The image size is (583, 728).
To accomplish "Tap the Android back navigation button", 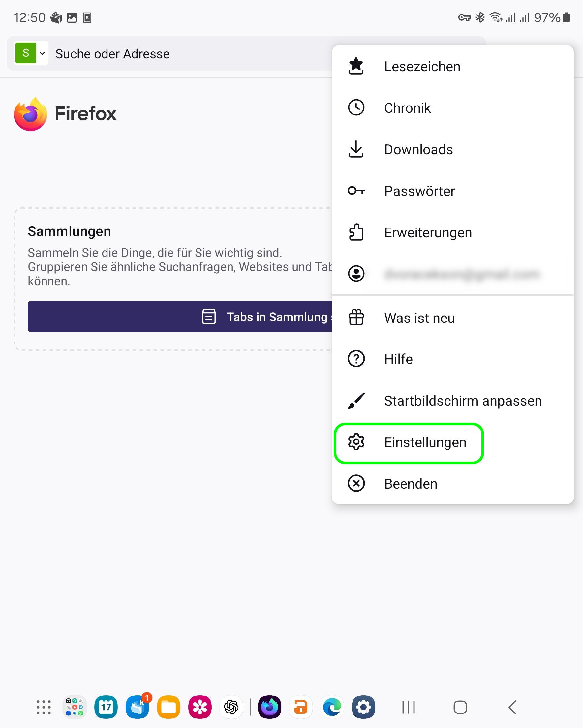I will pos(512,707).
